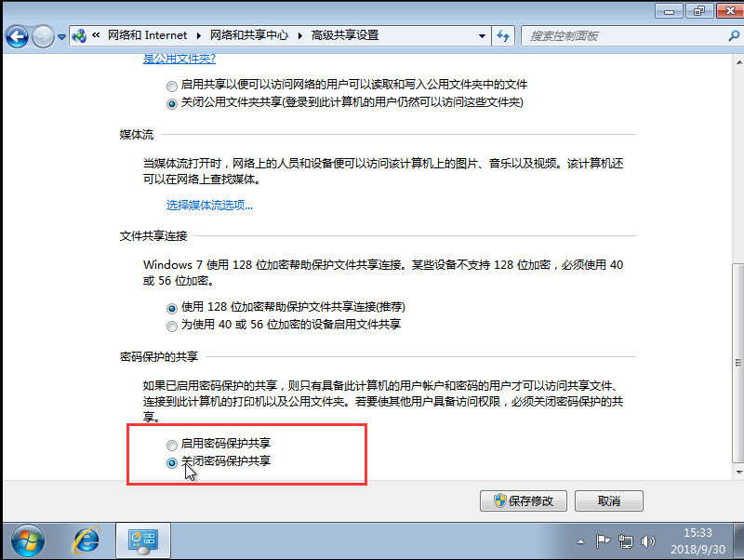Click the refresh button beside address bar
The image size is (744, 560).
coord(503,36)
